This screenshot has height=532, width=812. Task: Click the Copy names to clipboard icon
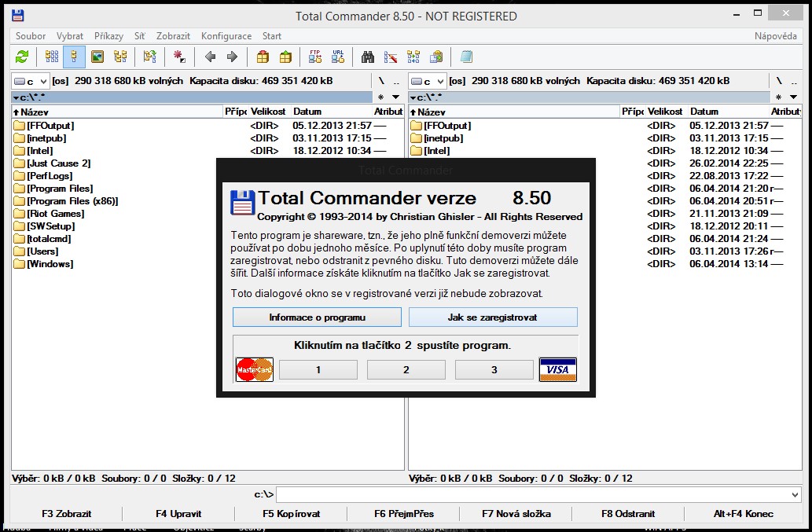click(x=436, y=57)
